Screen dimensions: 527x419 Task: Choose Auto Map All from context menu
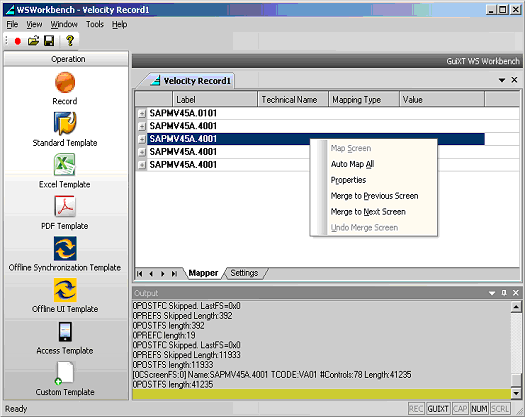point(353,164)
